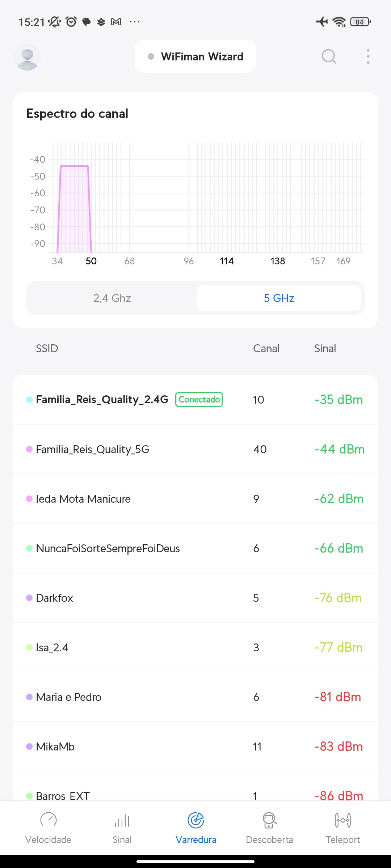The height and width of the screenshot is (868, 391).
Task: Open the WiFiman Wizard selector
Action: (x=195, y=56)
